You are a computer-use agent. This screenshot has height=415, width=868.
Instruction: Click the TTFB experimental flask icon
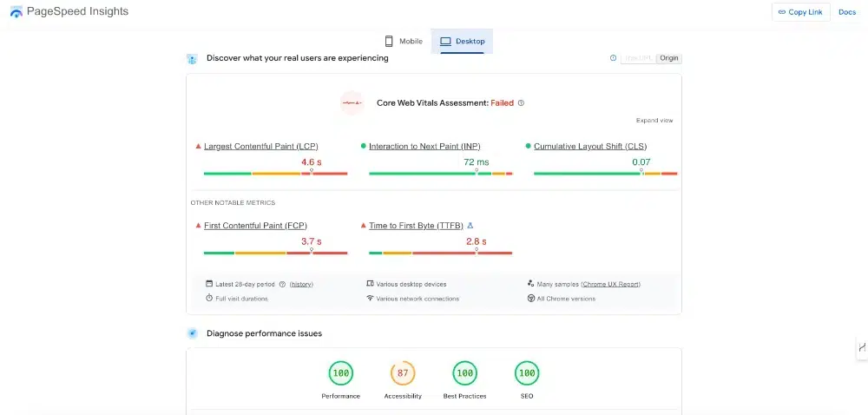tap(470, 225)
